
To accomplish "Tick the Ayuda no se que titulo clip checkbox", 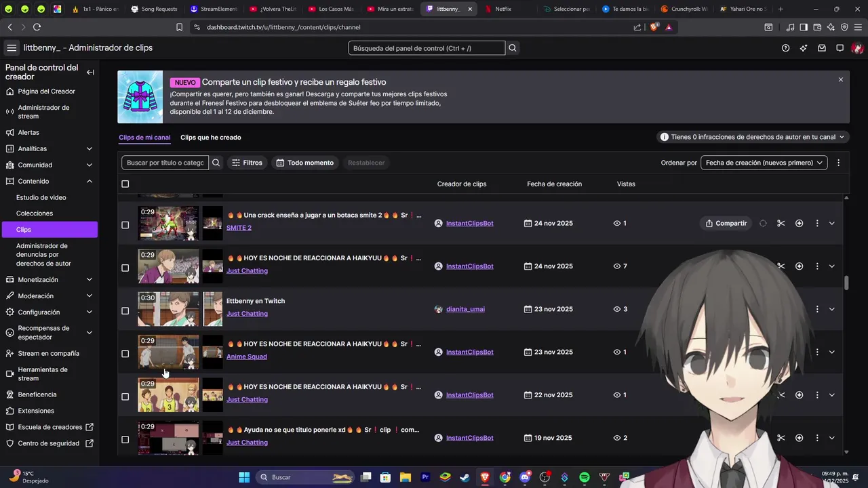I will click(125, 440).
